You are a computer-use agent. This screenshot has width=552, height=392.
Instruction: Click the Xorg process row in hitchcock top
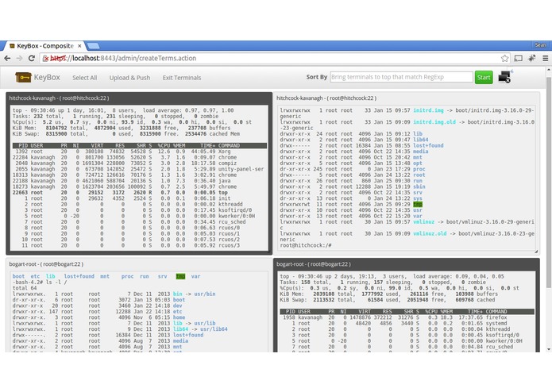(140, 152)
